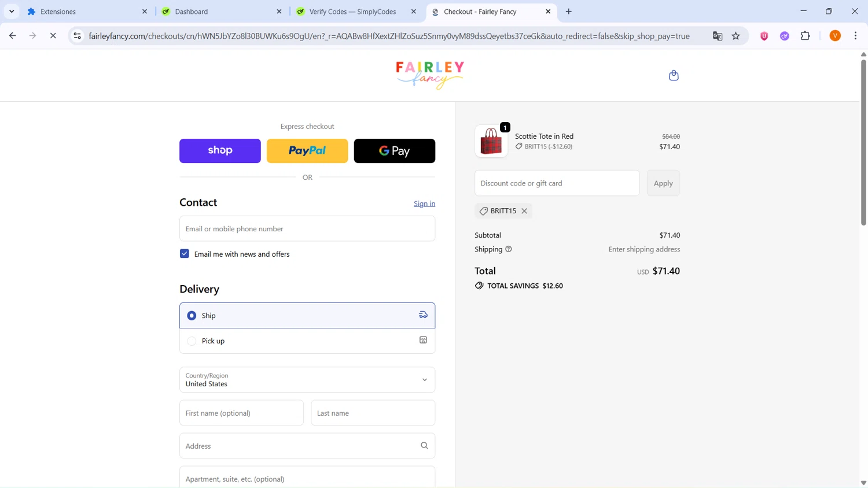Open the Chrome profile avatar V
The image size is (868, 488).
(835, 36)
